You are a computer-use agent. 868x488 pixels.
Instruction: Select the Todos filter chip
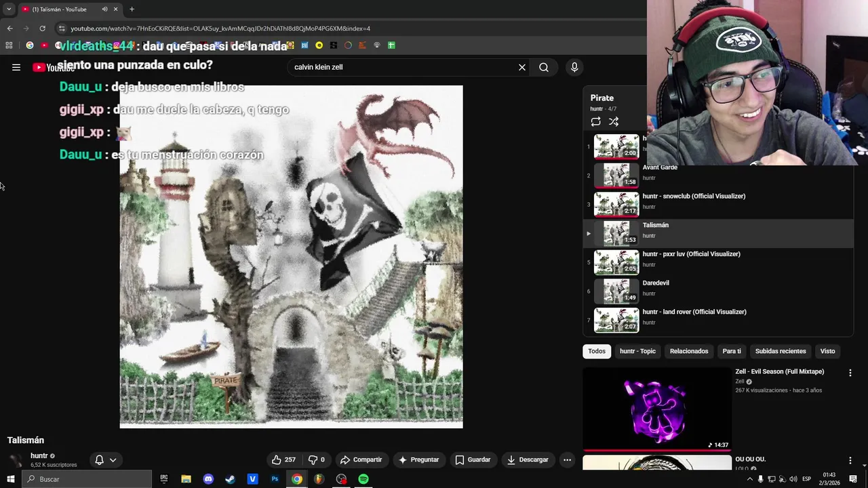[597, 351]
